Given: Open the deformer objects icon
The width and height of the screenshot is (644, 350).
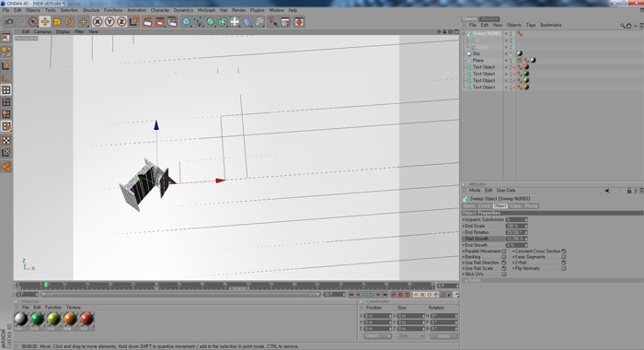Looking at the screenshot, I should tap(247, 22).
